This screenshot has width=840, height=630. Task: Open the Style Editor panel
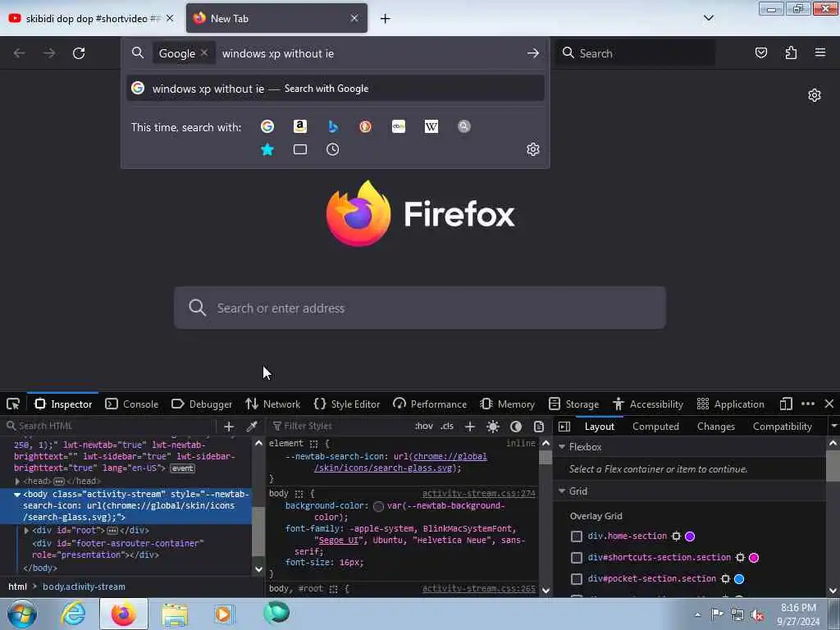(347, 404)
